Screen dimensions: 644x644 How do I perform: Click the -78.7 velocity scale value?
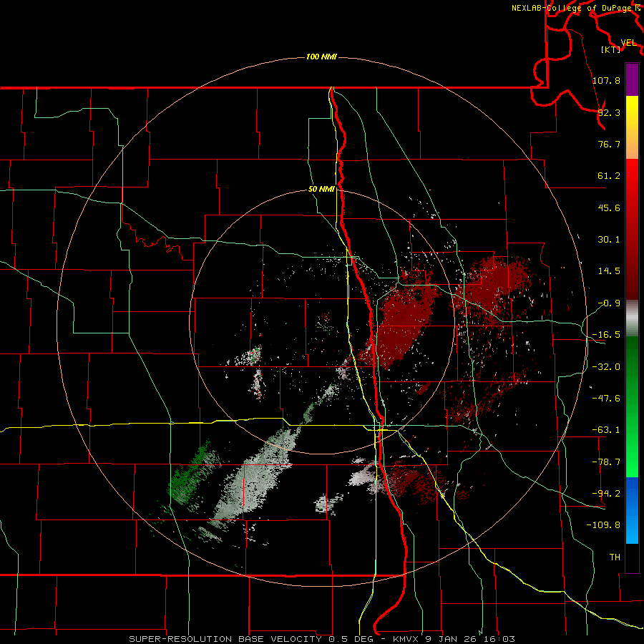tap(606, 462)
